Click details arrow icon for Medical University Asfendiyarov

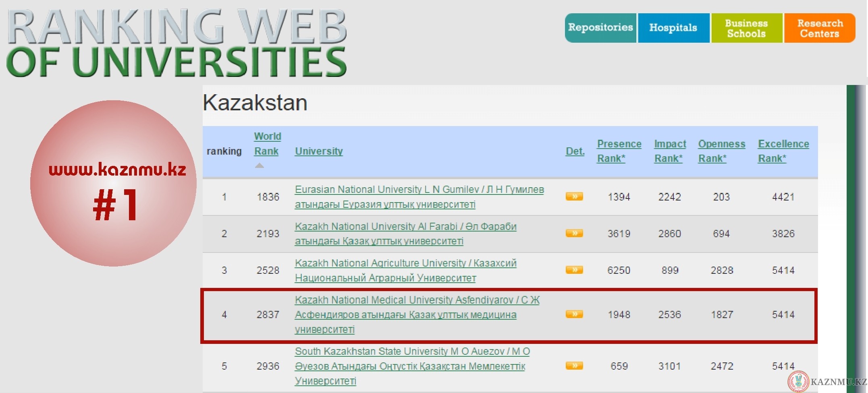574,314
